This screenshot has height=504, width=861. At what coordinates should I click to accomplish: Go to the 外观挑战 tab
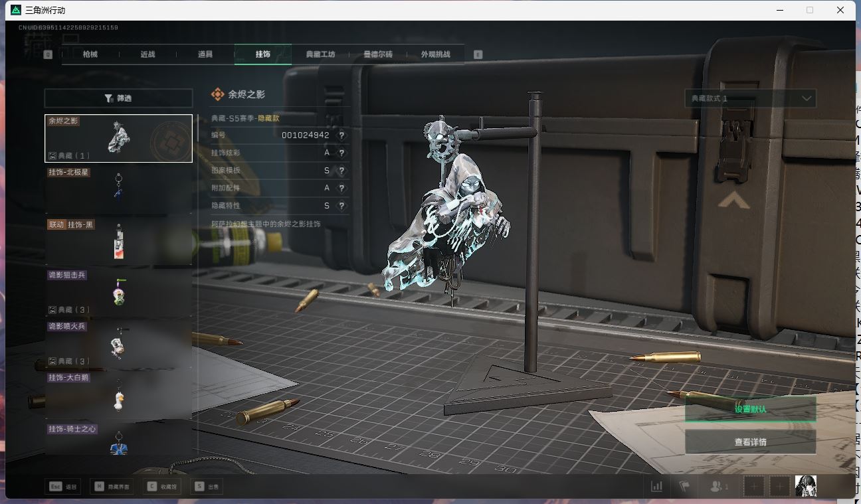tap(435, 54)
